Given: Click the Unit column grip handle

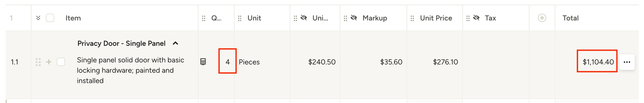Looking at the screenshot, I should (x=240, y=18).
